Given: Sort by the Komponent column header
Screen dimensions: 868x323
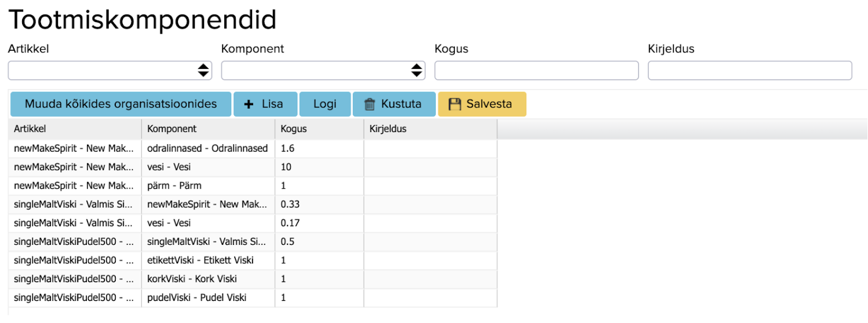Looking at the screenshot, I should pyautogui.click(x=208, y=129).
